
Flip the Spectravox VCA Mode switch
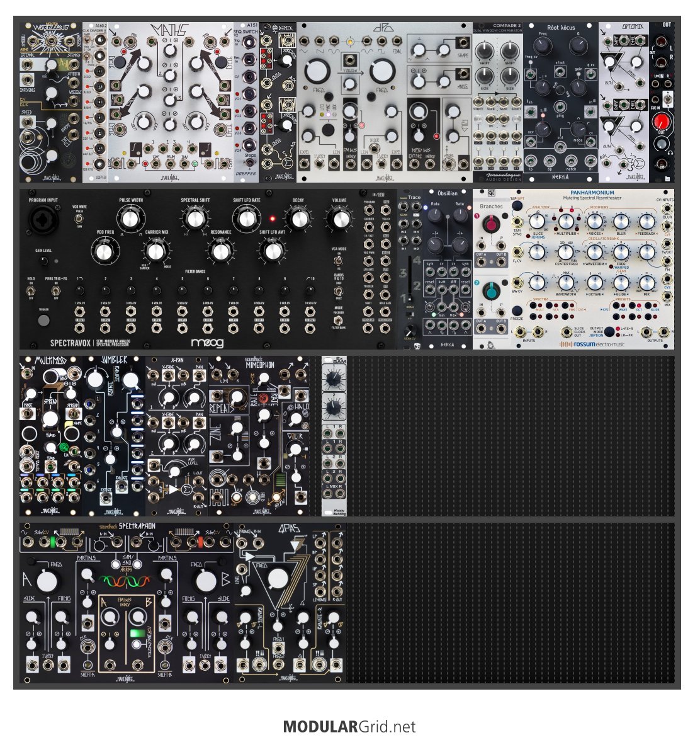point(338,261)
